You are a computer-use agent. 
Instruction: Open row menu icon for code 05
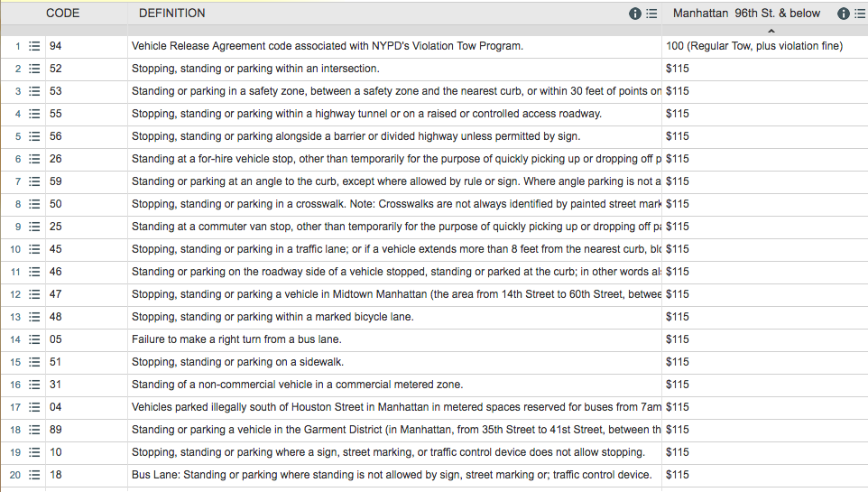pos(34,339)
